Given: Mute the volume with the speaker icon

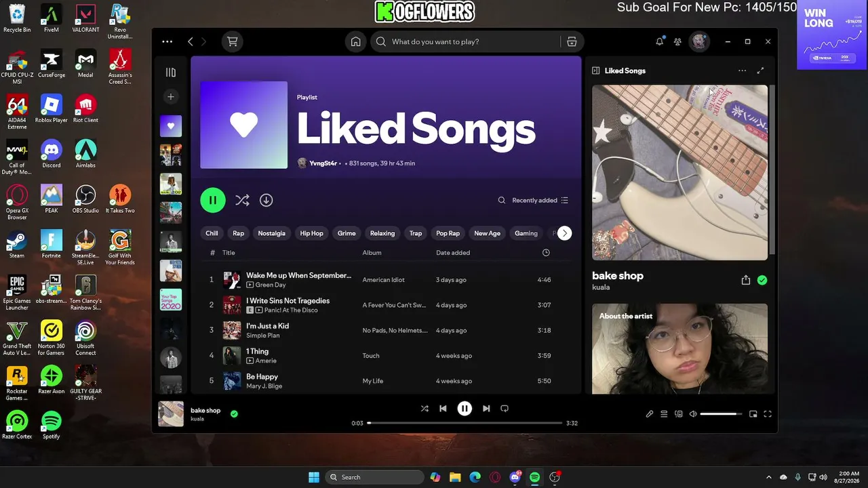Looking at the screenshot, I should (x=693, y=414).
